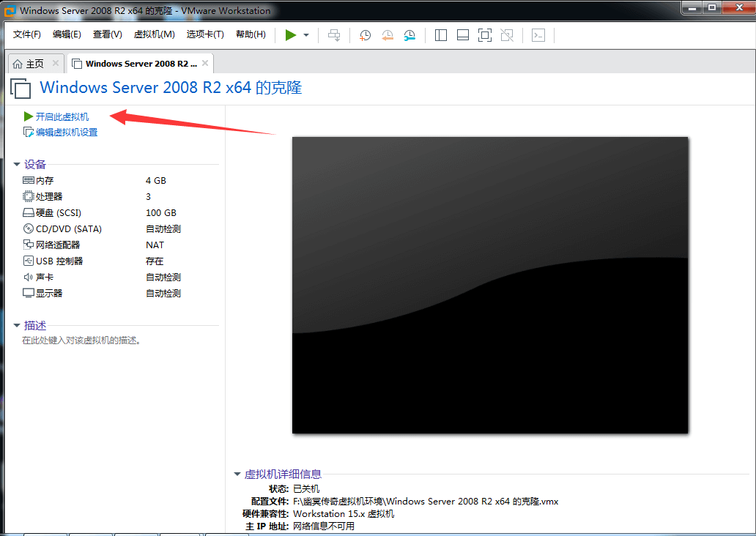Viewport: 756px width, 536px height.
Task: Click the 处理器 processor device icon
Action: [29, 196]
